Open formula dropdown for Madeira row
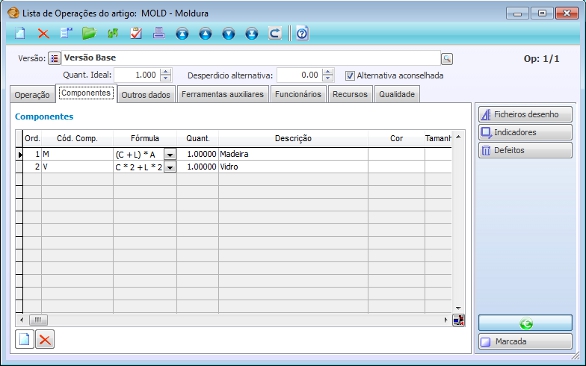 (170, 154)
